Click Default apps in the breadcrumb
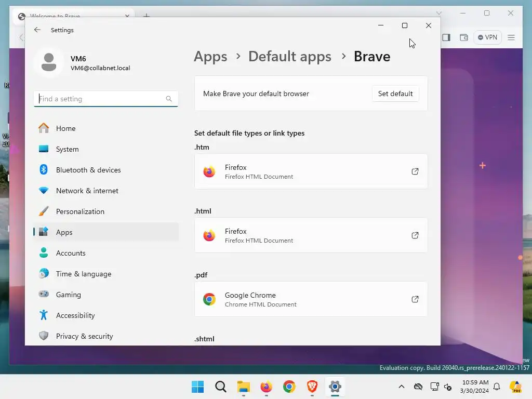Viewport: 532px width, 399px height. (290, 57)
